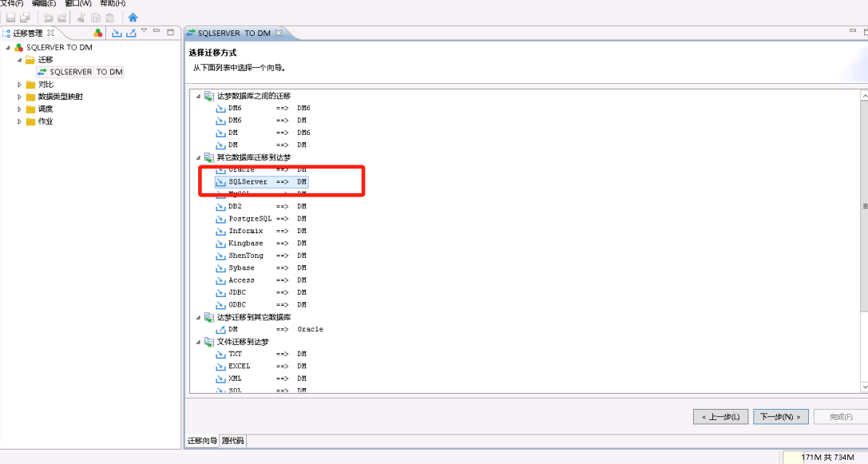
Task: Select the DB2 ==> DM wizard
Action: [x=261, y=207]
